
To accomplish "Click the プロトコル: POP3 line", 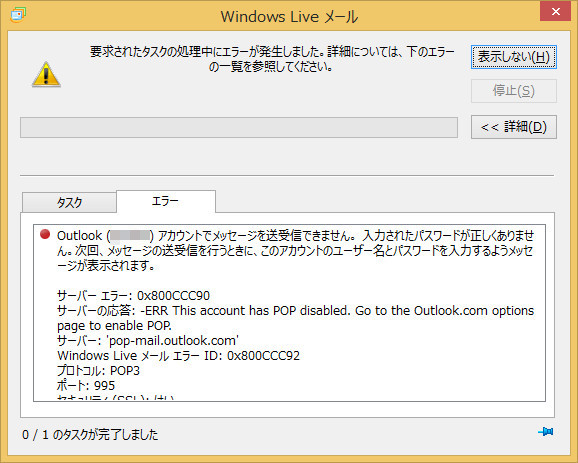I will [98, 370].
